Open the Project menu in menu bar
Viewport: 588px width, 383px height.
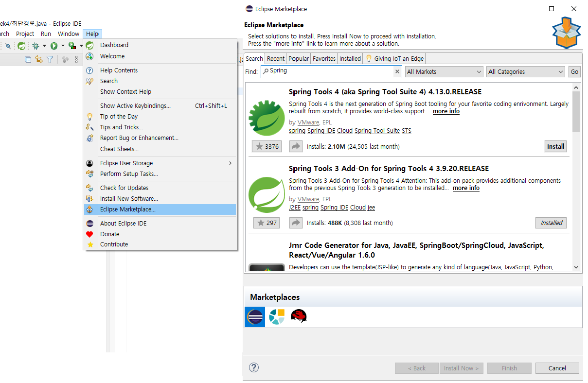[x=25, y=34]
